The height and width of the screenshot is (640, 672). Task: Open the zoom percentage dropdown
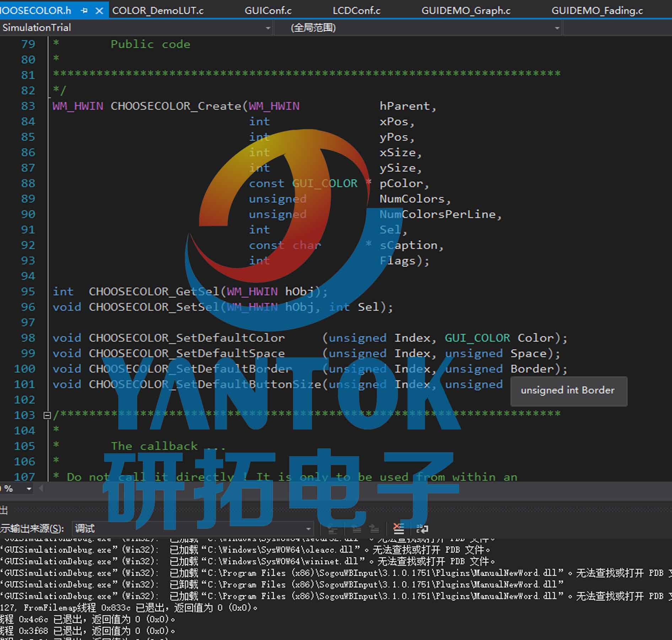coord(29,489)
